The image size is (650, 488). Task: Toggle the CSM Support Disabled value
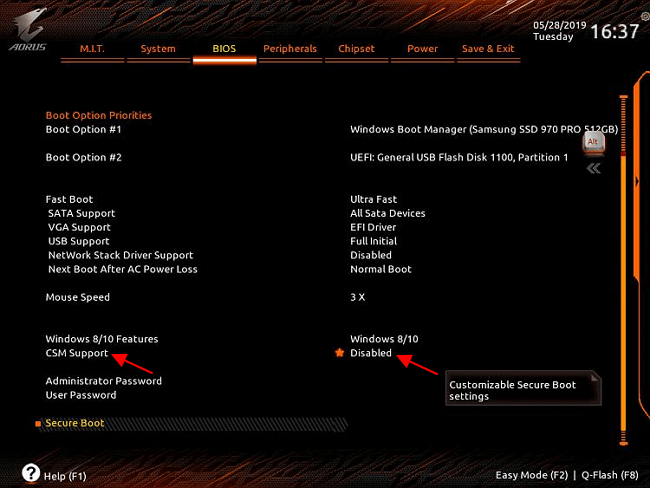point(371,353)
